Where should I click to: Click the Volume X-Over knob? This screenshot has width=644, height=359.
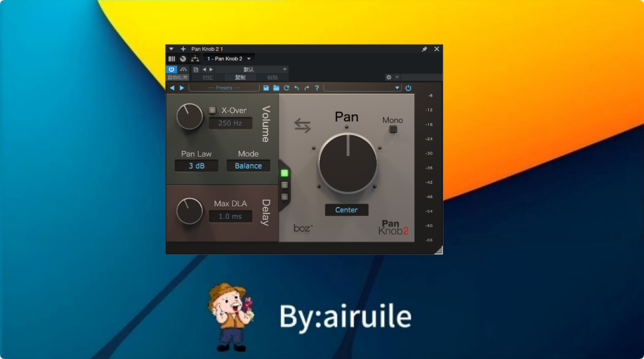click(x=190, y=116)
